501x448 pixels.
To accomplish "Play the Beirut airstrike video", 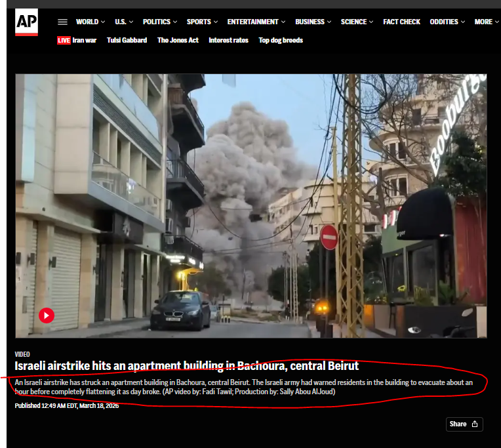I will 47,316.
